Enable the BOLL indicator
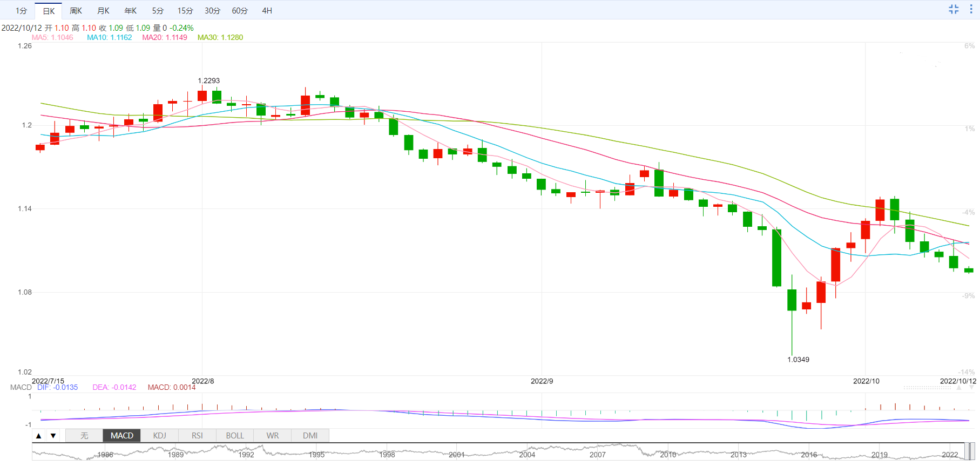Image resolution: width=980 pixels, height=473 pixels. pyautogui.click(x=235, y=436)
